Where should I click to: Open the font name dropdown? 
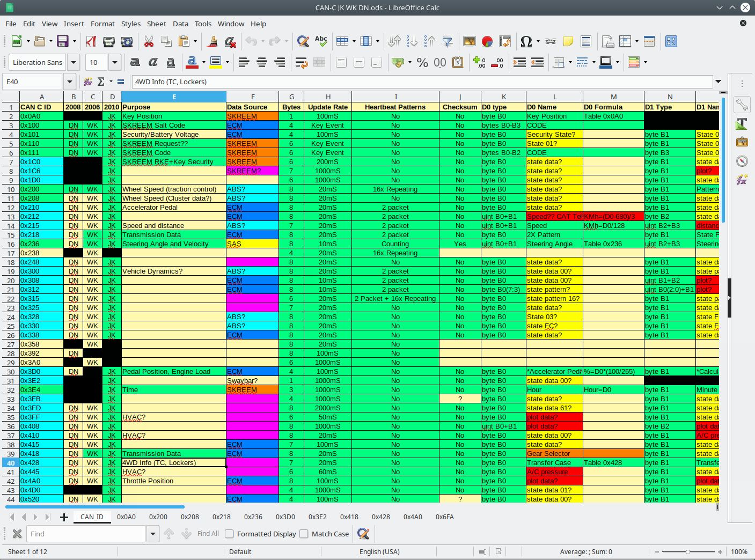click(x=74, y=62)
